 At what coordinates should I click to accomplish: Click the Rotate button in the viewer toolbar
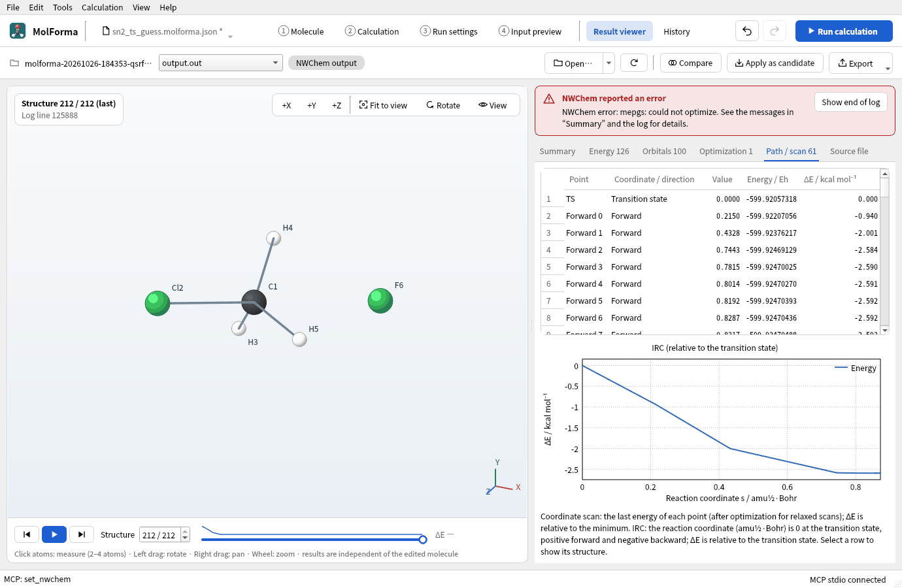(x=443, y=105)
